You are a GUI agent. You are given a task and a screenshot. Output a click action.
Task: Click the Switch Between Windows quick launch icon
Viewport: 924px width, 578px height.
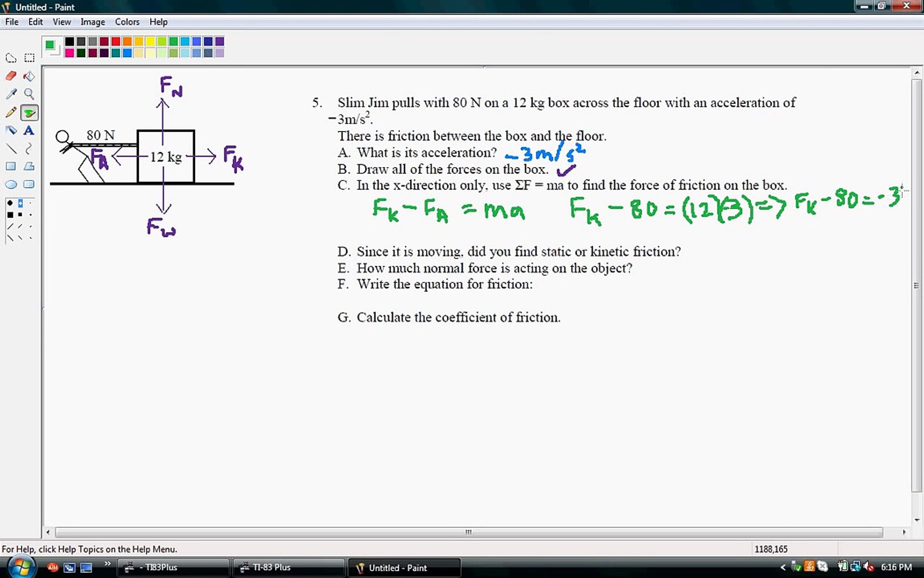tap(69, 567)
